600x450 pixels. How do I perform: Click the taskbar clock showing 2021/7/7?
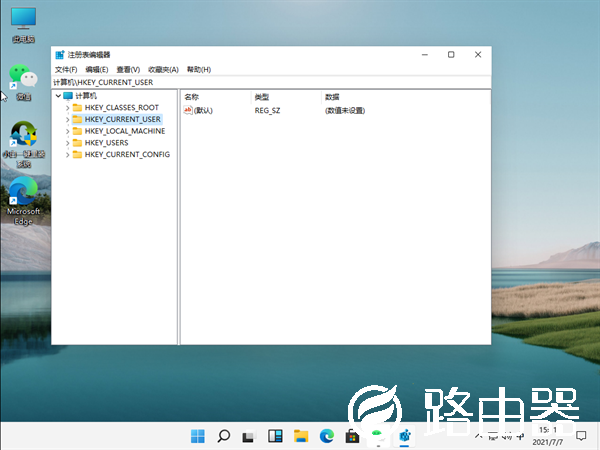[x=548, y=436]
